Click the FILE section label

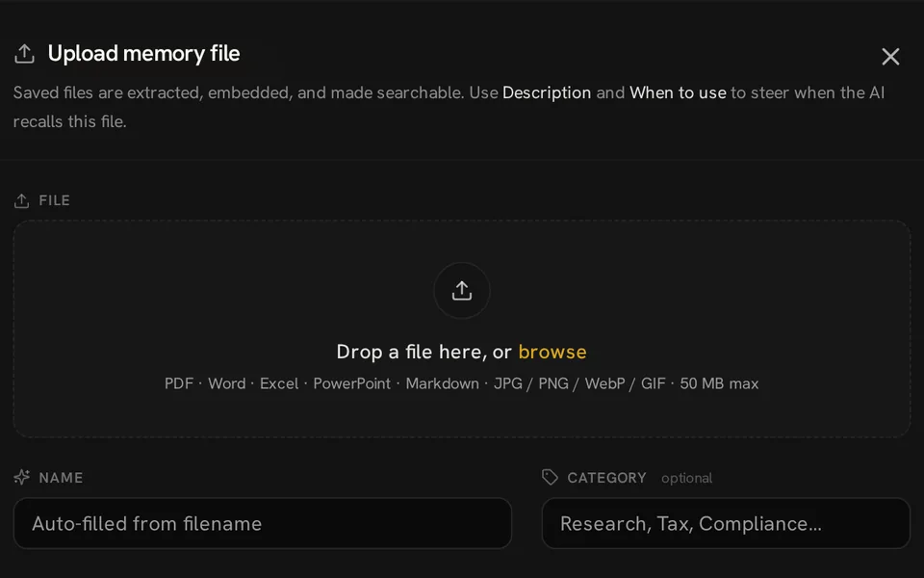click(x=54, y=200)
